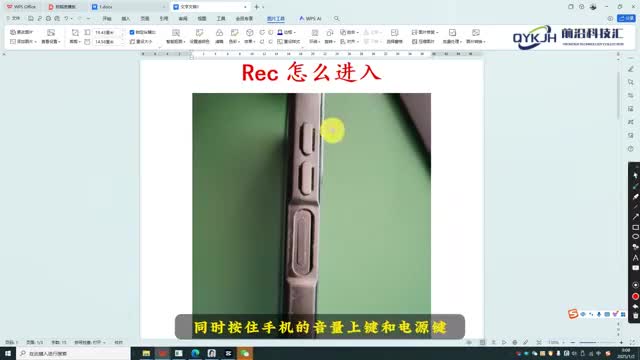The height and width of the screenshot is (360, 640).
Task: Expand the 对齐 align dropdown
Action: pyautogui.click(x=349, y=42)
